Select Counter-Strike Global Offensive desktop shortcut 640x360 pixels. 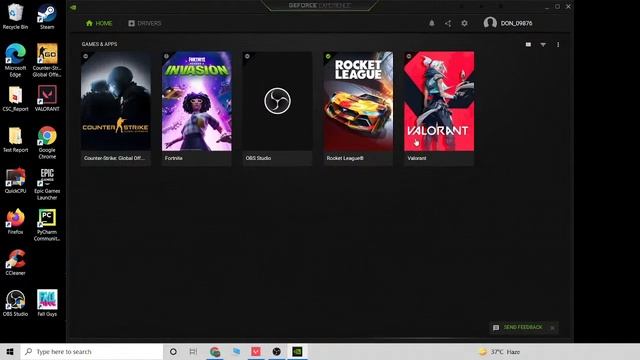(x=47, y=60)
